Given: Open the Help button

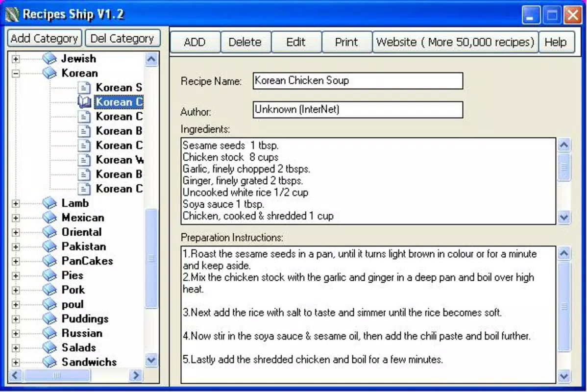Looking at the screenshot, I should point(556,42).
